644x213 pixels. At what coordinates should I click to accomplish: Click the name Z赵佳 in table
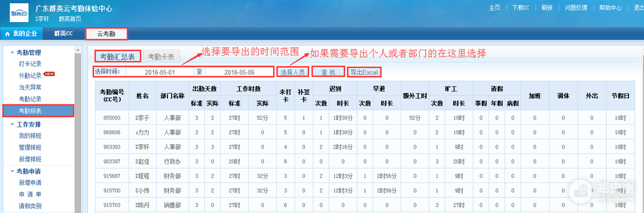coord(142,161)
